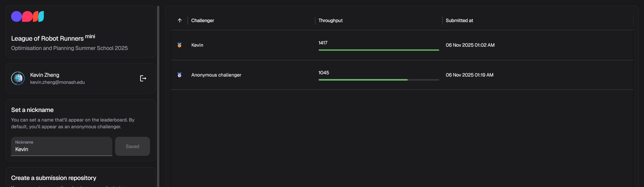Viewport: 644px width, 187px height.
Task: Sort by the Submitted at column header
Action: [x=459, y=21]
